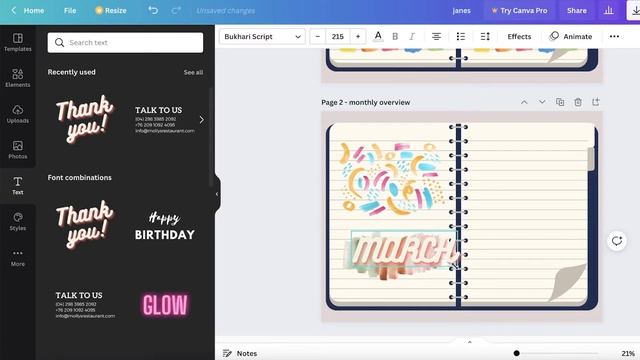Select TALK TO US under Font combinations

point(85,304)
